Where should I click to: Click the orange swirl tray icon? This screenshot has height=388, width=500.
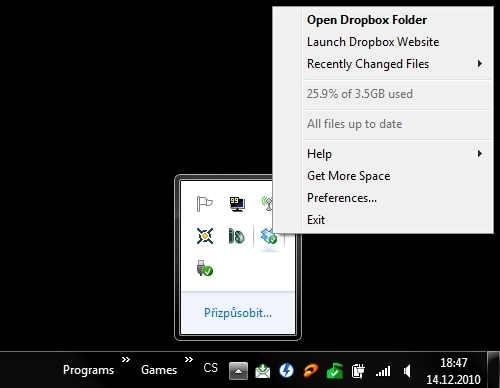[x=310, y=371]
